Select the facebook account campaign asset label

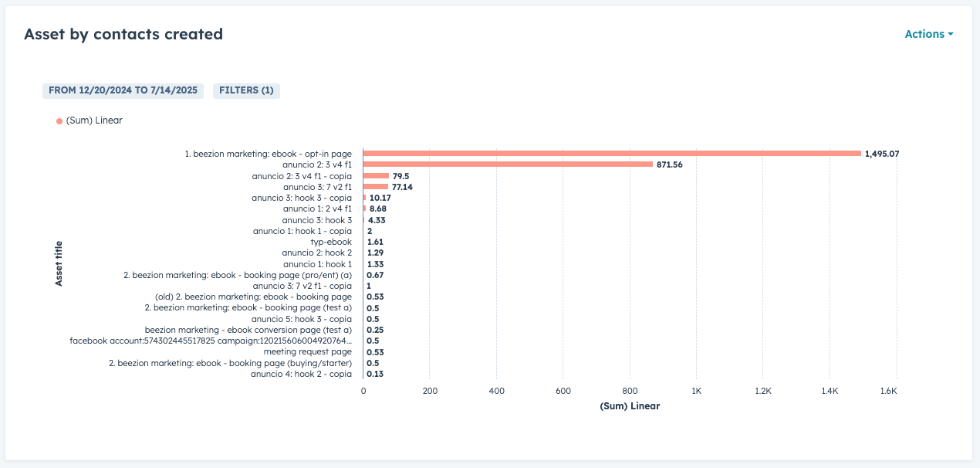[x=211, y=341]
